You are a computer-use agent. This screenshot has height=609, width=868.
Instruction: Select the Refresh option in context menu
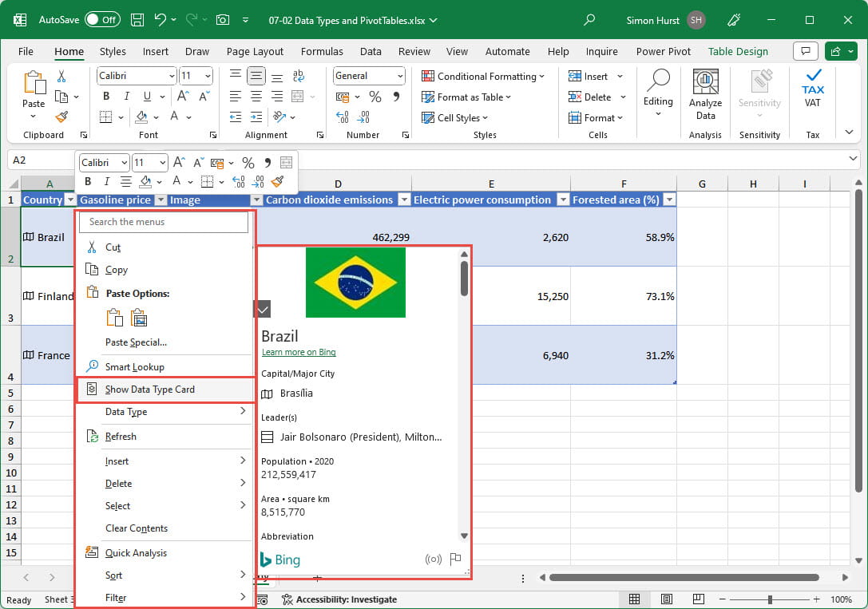tap(120, 436)
